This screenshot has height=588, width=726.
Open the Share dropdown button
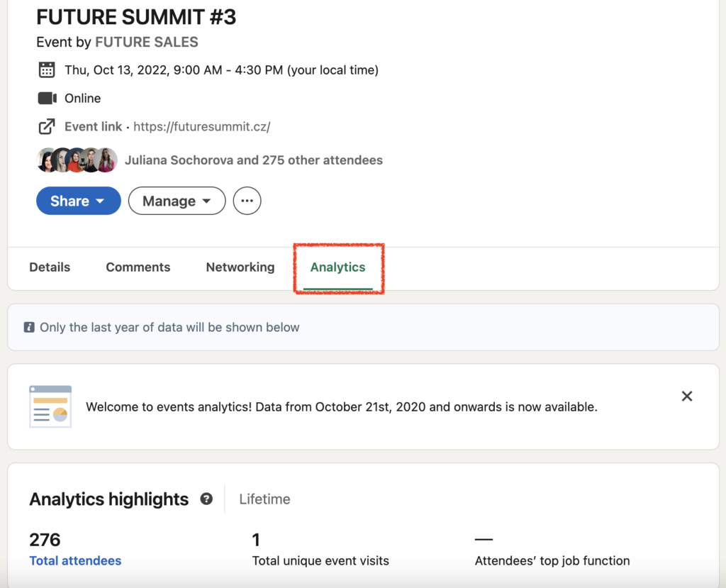pos(78,201)
